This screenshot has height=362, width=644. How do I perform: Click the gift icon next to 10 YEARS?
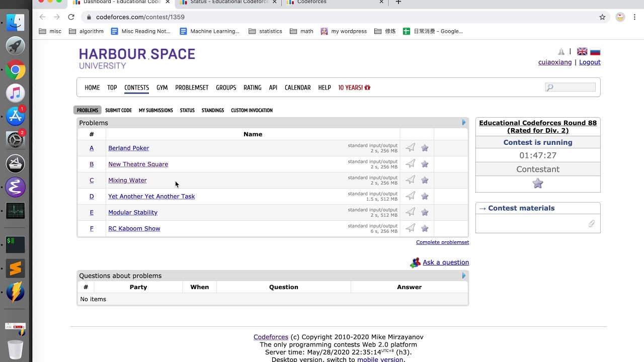tap(367, 87)
